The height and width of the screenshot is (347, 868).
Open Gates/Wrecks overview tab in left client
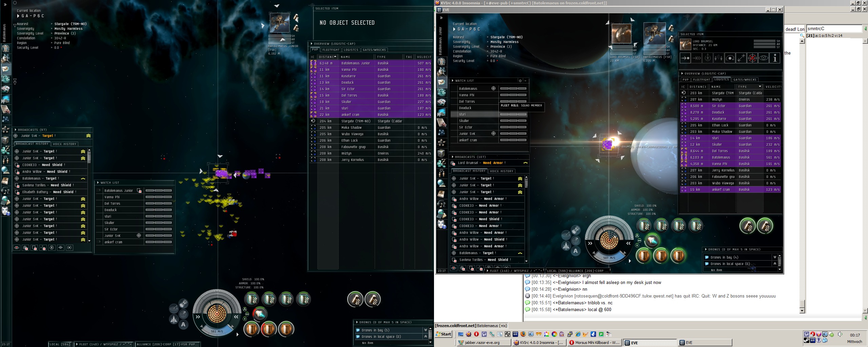[374, 50]
